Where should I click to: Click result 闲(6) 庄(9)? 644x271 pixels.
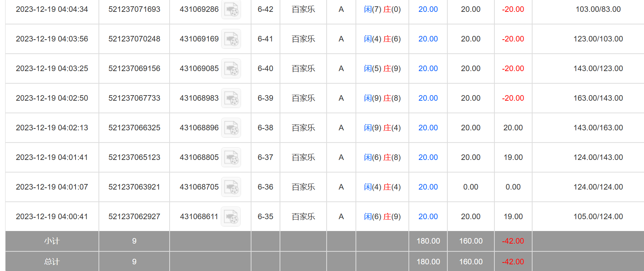(382, 217)
